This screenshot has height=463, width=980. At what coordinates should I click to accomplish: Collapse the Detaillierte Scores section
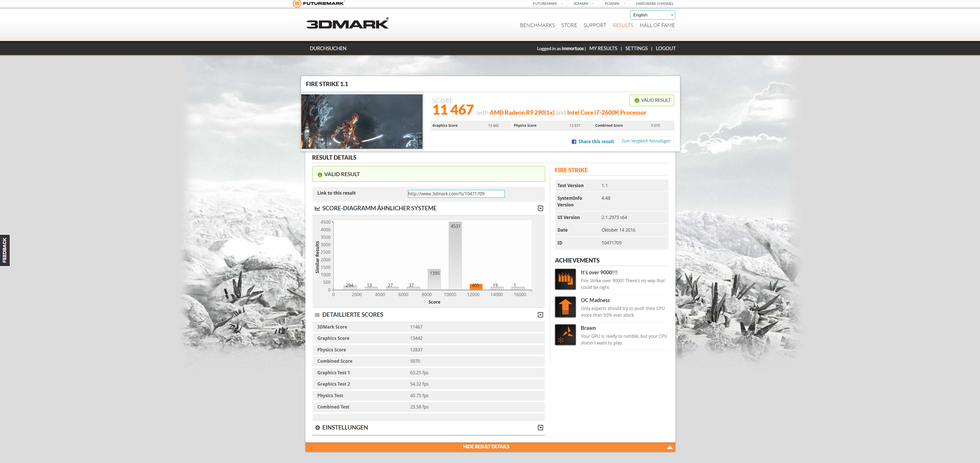[x=540, y=315]
